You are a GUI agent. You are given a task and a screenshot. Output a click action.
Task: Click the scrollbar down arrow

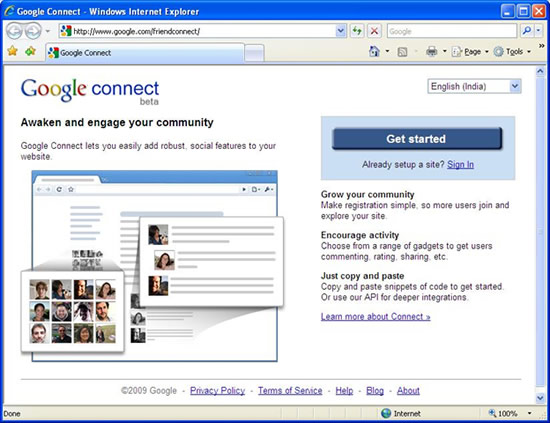click(x=540, y=398)
